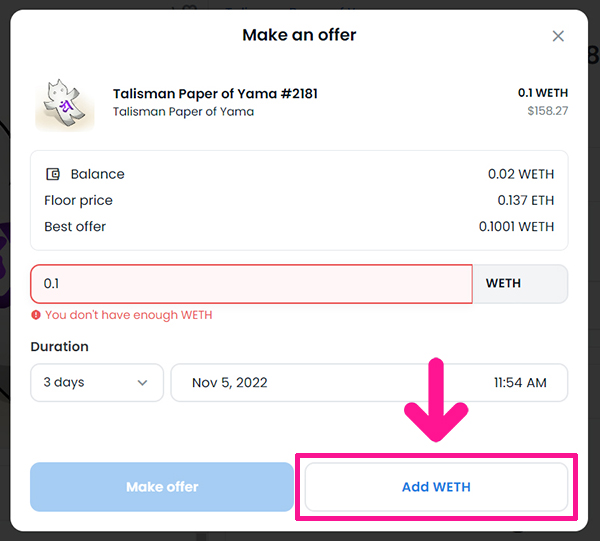
Task: Click the 0.02 WETH balance value
Action: point(521,174)
